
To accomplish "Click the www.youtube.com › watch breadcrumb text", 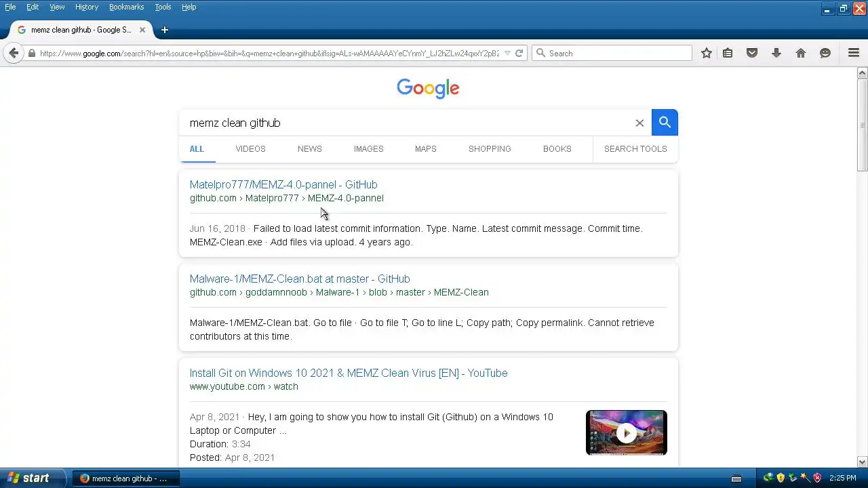I will tap(244, 386).
